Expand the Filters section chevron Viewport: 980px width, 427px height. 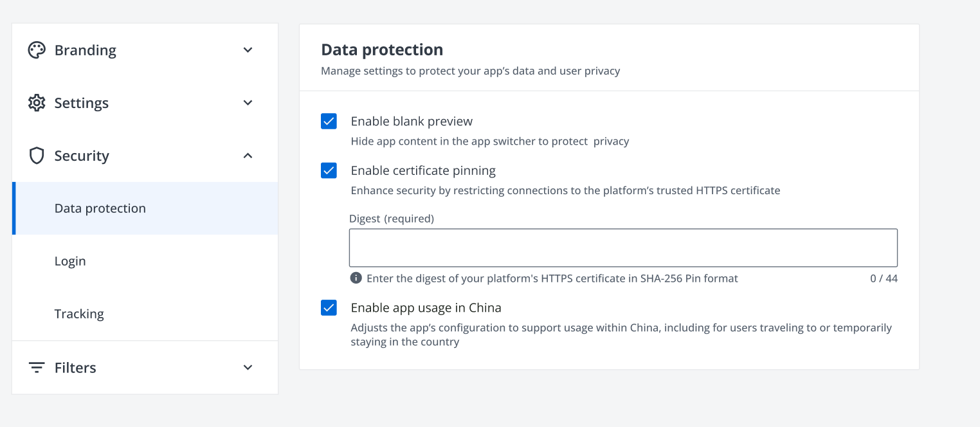248,368
